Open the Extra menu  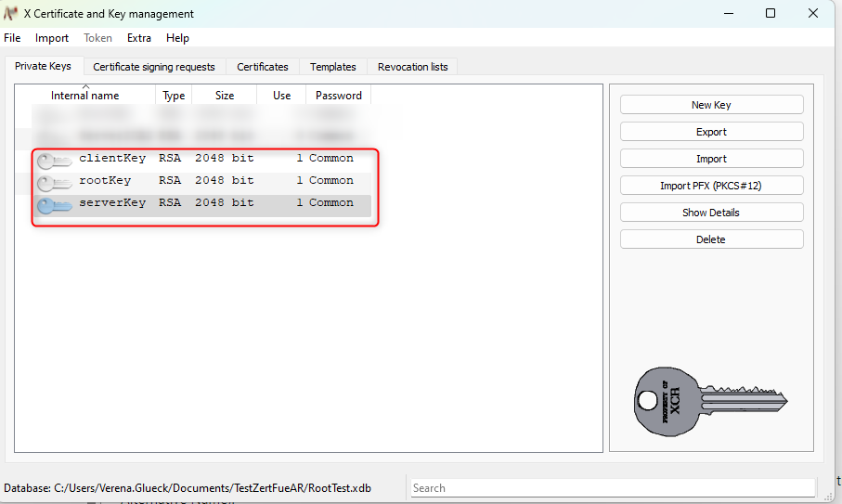click(139, 38)
